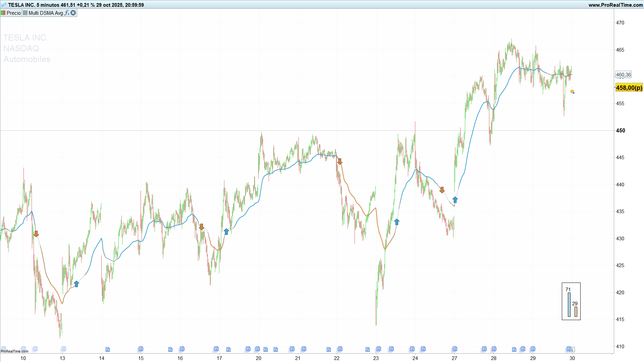
Task: Remove the Multi DSMA Avg indicator
Action: (x=73, y=13)
